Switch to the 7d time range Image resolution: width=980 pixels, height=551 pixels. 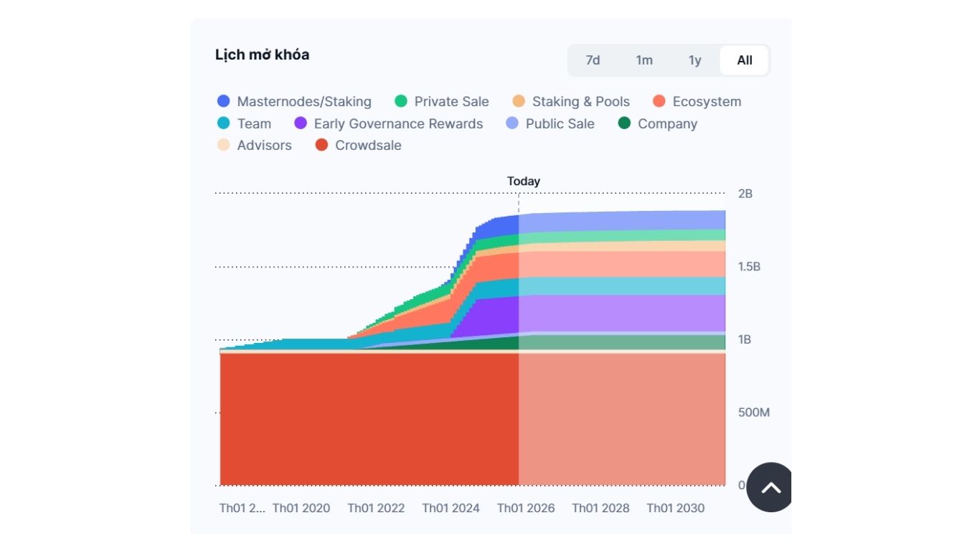pyautogui.click(x=593, y=60)
